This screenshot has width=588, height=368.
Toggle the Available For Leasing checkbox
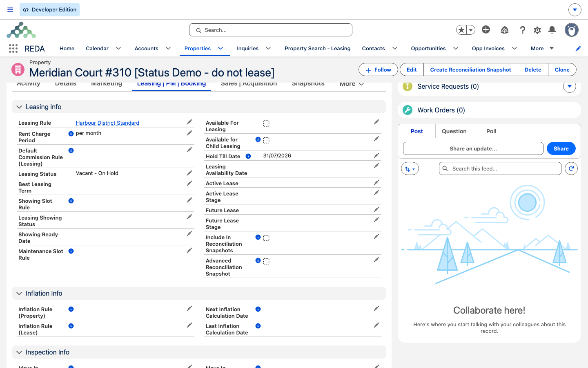point(266,123)
